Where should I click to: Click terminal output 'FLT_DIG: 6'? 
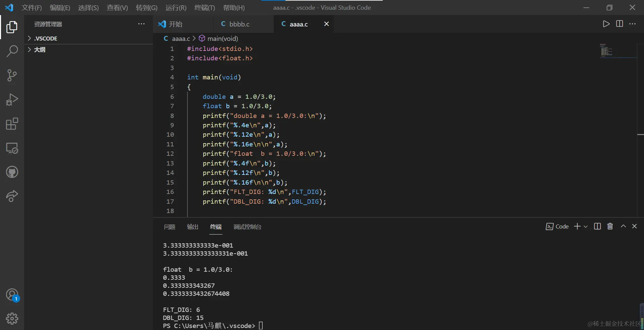coord(181,310)
